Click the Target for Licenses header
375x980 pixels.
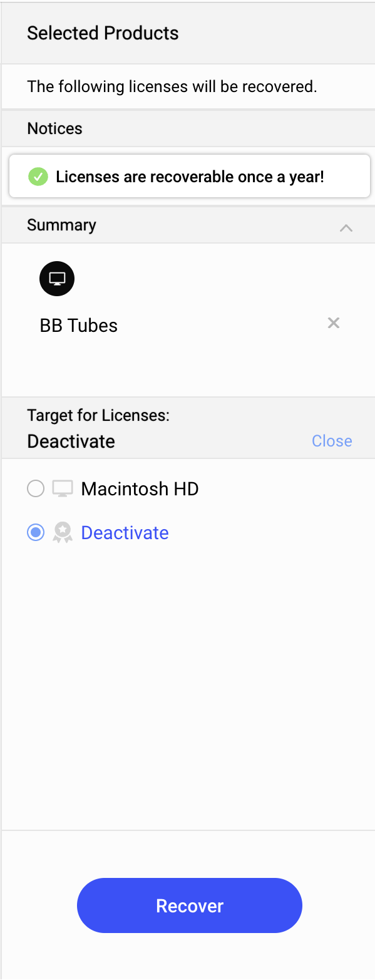coord(99,415)
